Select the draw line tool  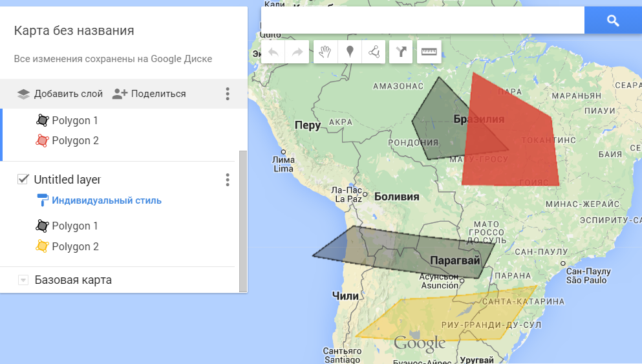tap(374, 52)
